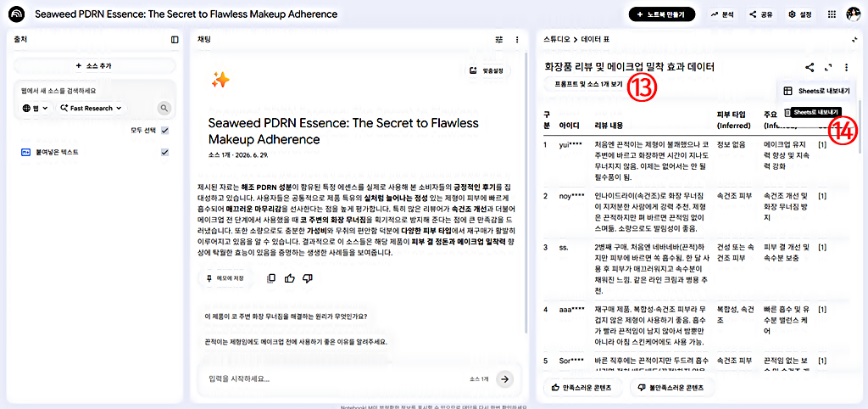
Task: Toggle the 모두 선택 checkbox
Action: coord(164,131)
